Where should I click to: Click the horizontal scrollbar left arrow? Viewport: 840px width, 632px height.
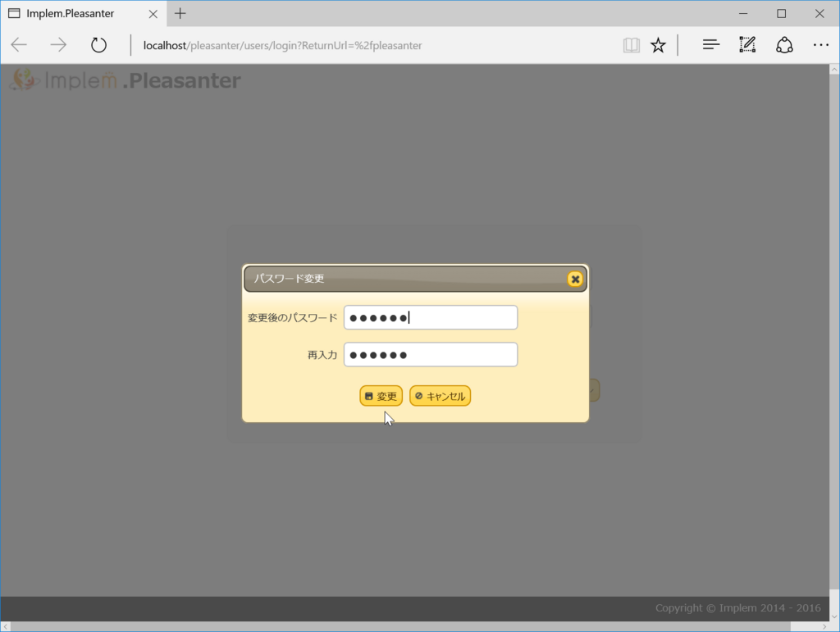pyautogui.click(x=6, y=626)
